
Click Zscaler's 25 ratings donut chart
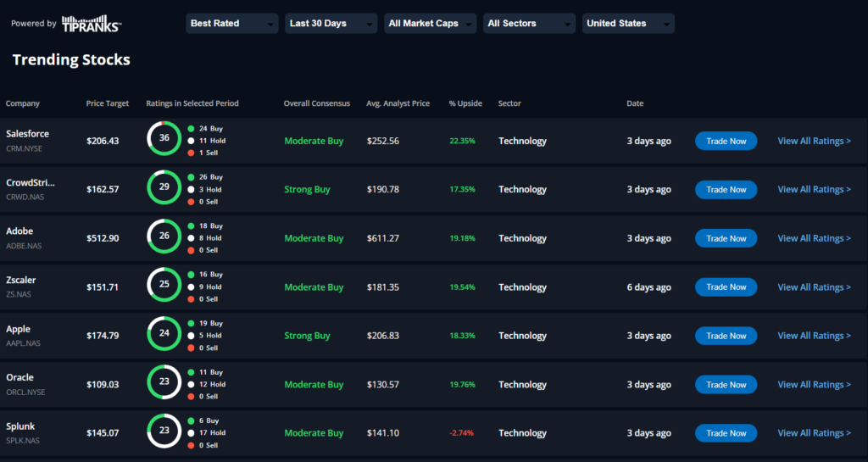pos(164,284)
